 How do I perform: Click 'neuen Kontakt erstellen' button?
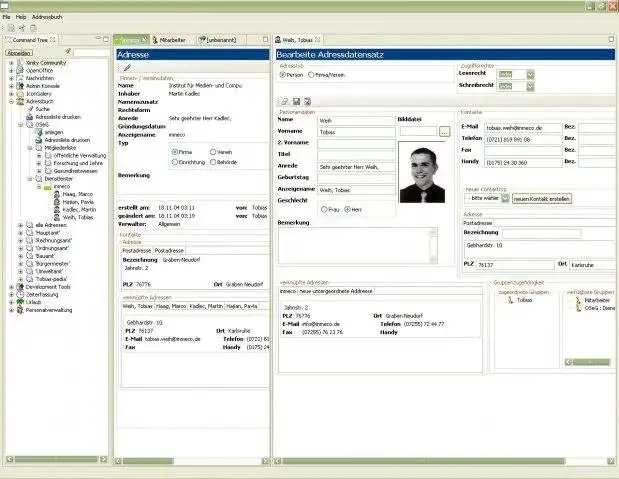click(542, 199)
